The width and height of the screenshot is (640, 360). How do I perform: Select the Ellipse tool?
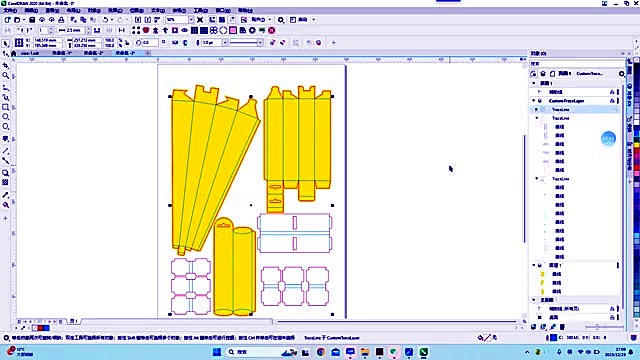pos(5,117)
